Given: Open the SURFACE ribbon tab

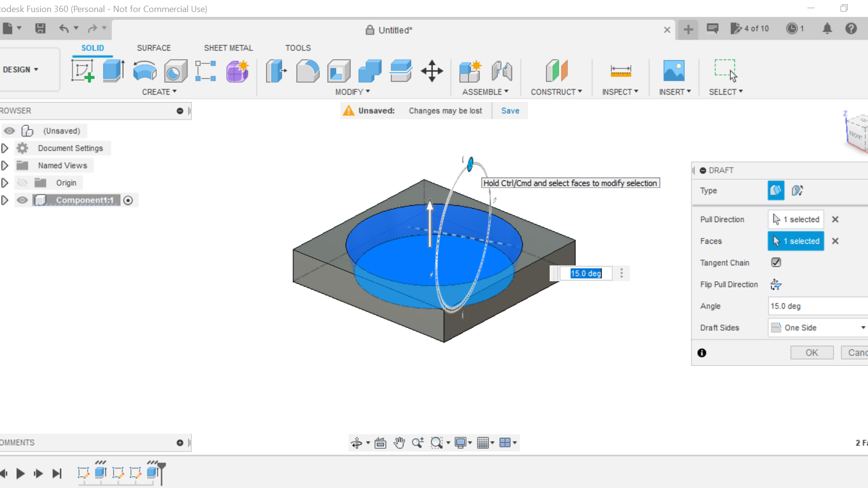Looking at the screenshot, I should (154, 48).
